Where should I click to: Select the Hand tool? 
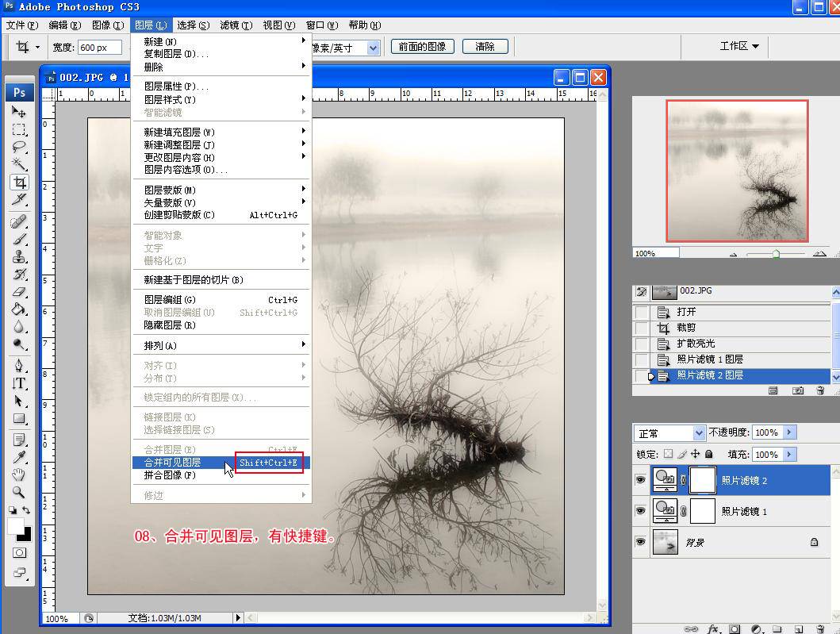coord(19,475)
